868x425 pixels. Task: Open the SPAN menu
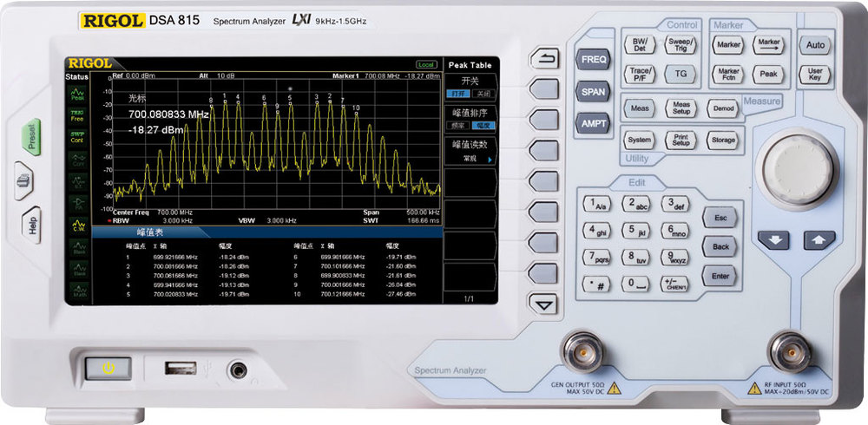tap(594, 91)
